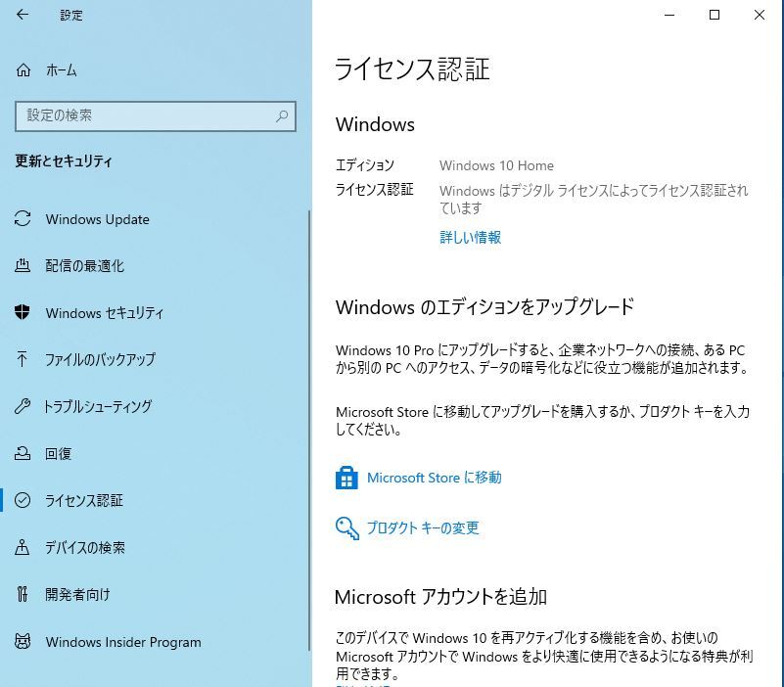Click Microsoft アカウントを追加 heading
Viewport: 784px width, 687px height.
click(x=440, y=597)
